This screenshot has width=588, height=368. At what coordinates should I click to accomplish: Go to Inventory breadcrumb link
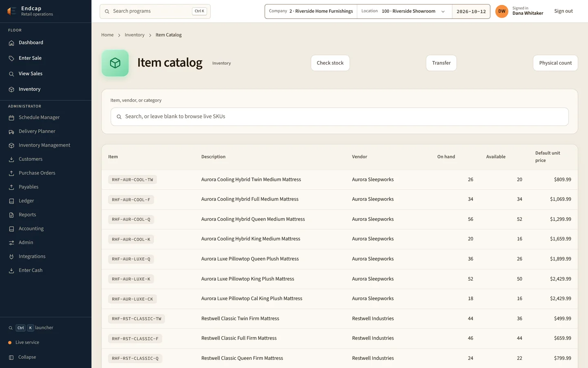pyautogui.click(x=135, y=35)
